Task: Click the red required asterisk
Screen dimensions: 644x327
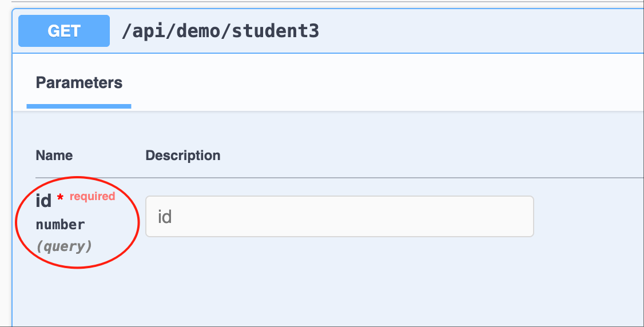Action: click(61, 197)
